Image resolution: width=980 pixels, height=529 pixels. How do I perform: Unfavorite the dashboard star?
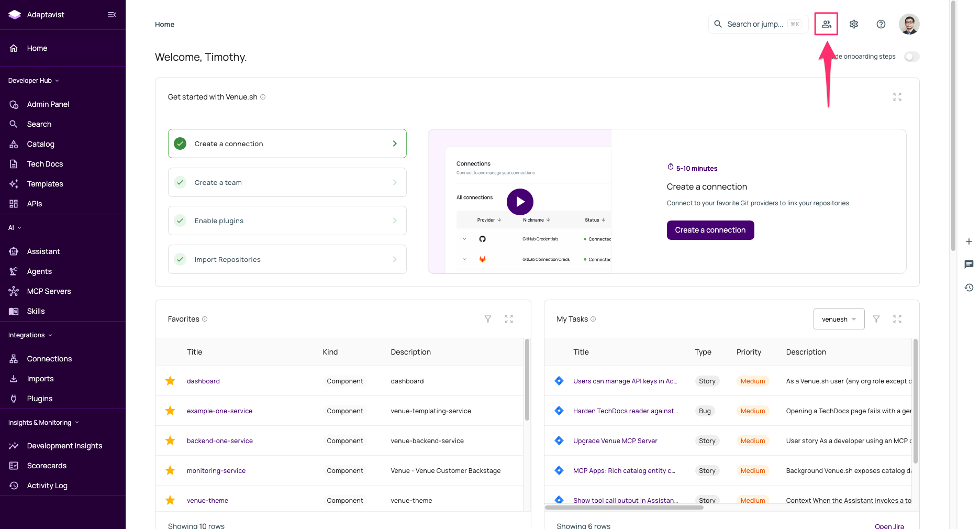pos(170,381)
